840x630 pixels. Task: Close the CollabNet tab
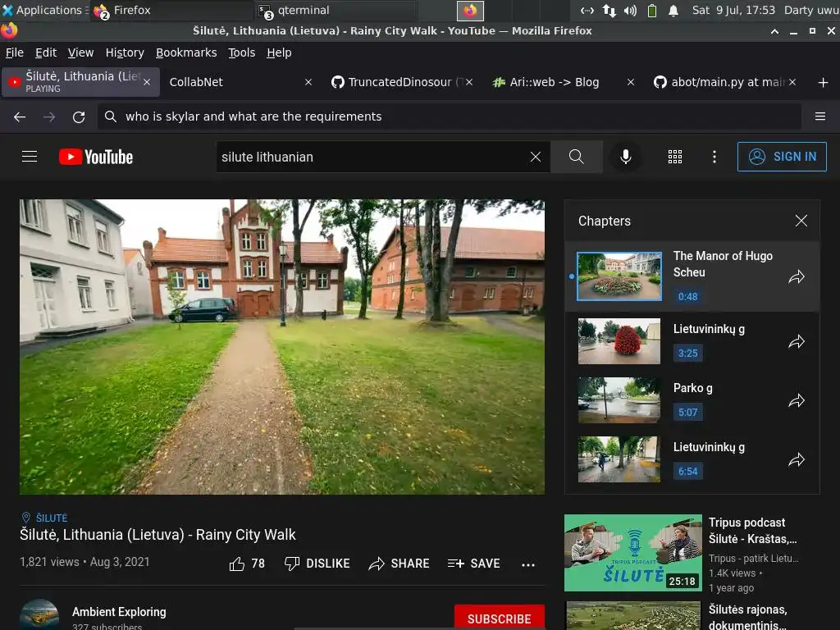[x=308, y=82]
